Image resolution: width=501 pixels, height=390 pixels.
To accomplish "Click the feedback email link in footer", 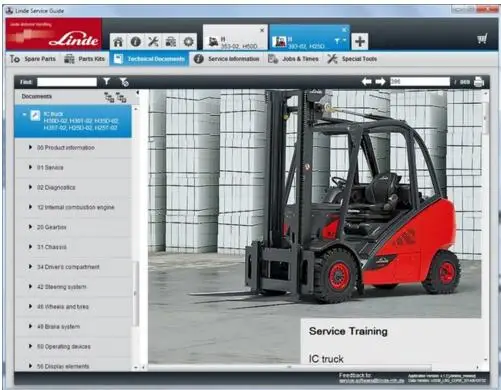I will pos(371,381).
